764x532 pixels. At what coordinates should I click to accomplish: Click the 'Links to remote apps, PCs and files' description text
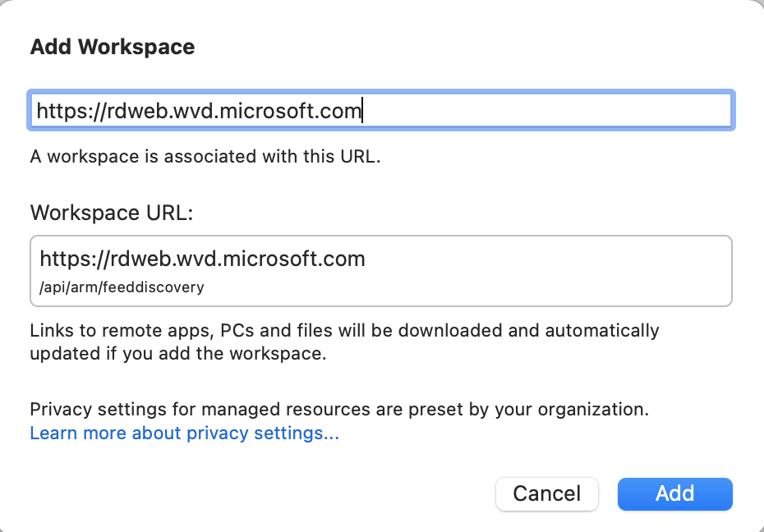344,342
